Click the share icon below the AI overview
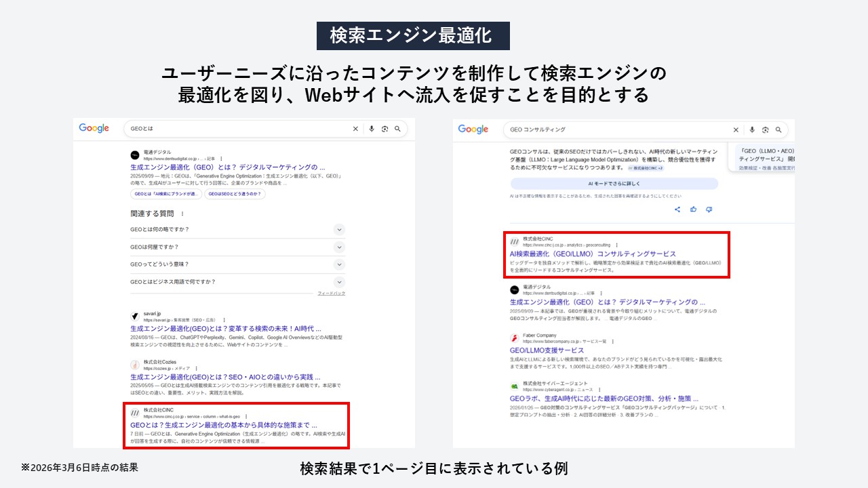The height and width of the screenshot is (488, 868). click(677, 209)
